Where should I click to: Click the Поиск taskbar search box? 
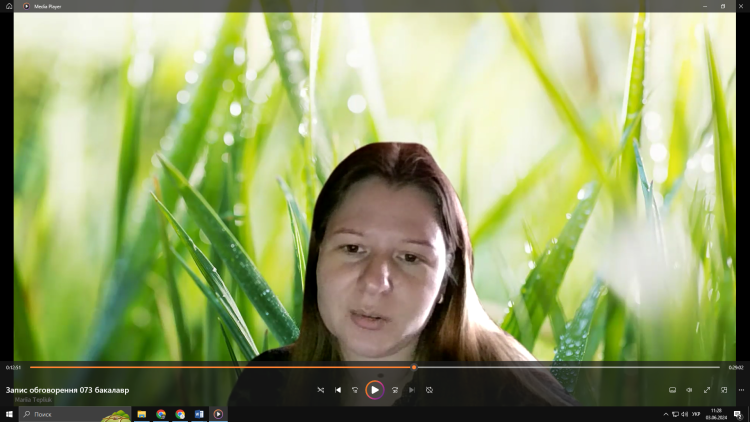click(x=60, y=414)
